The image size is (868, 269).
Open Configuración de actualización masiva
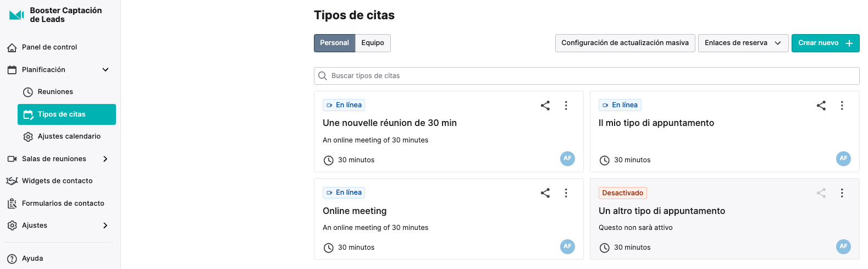(x=625, y=43)
